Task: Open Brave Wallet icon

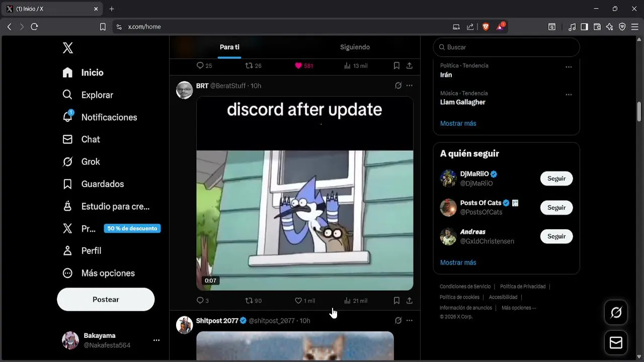Action: [x=597, y=27]
